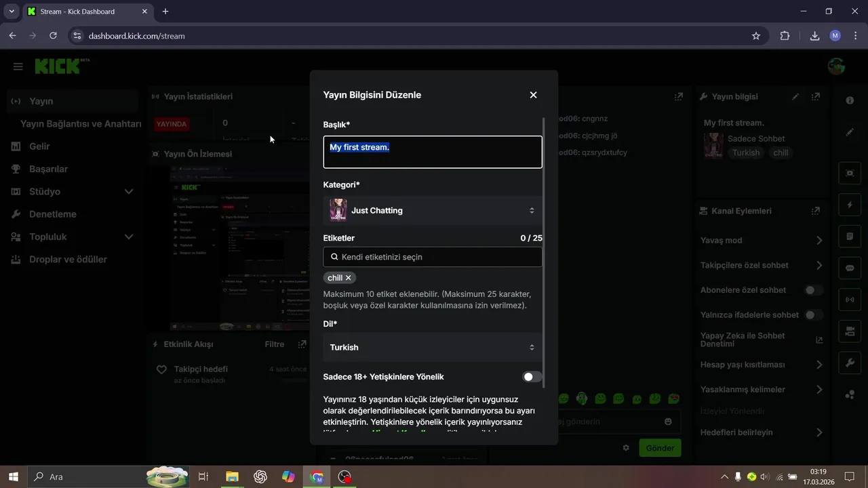
Task: Pop out the Etkinlik Akışı panel
Action: [x=302, y=344]
